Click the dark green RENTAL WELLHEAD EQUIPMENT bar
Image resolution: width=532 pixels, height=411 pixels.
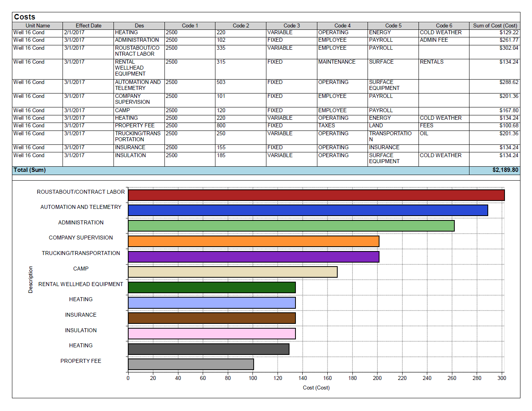212,287
